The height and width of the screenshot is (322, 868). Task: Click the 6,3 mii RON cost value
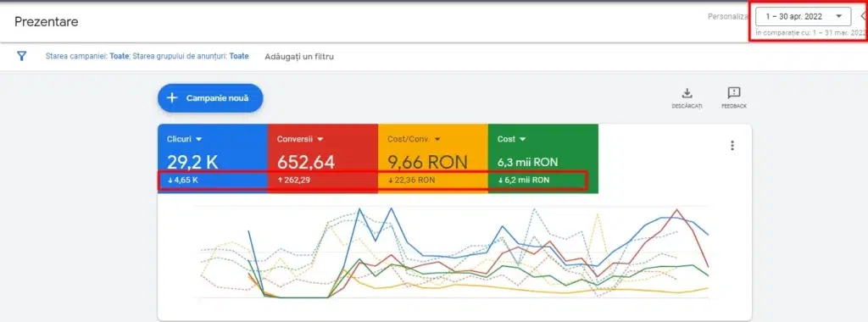pyautogui.click(x=527, y=162)
